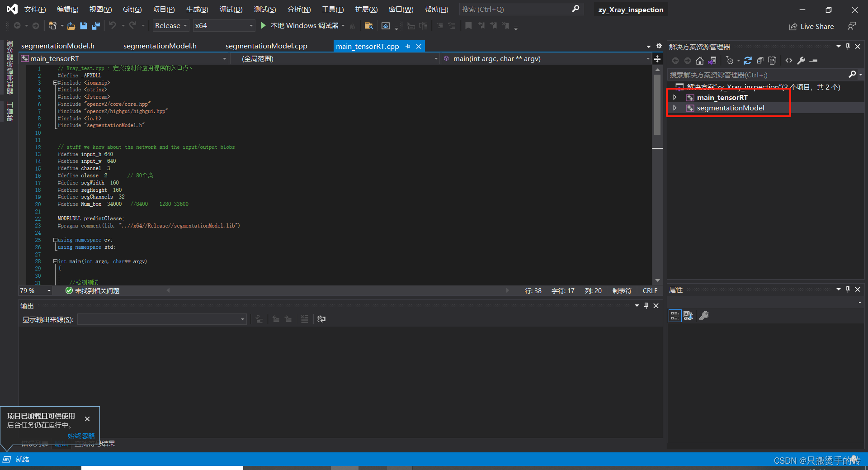Open the x64 platform dropdown

(x=224, y=26)
